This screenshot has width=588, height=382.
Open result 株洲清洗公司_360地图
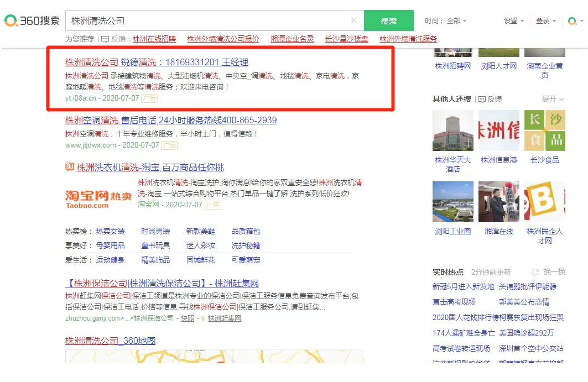point(110,341)
